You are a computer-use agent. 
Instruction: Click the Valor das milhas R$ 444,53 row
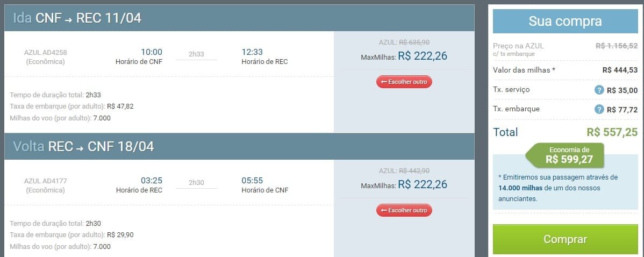(565, 70)
